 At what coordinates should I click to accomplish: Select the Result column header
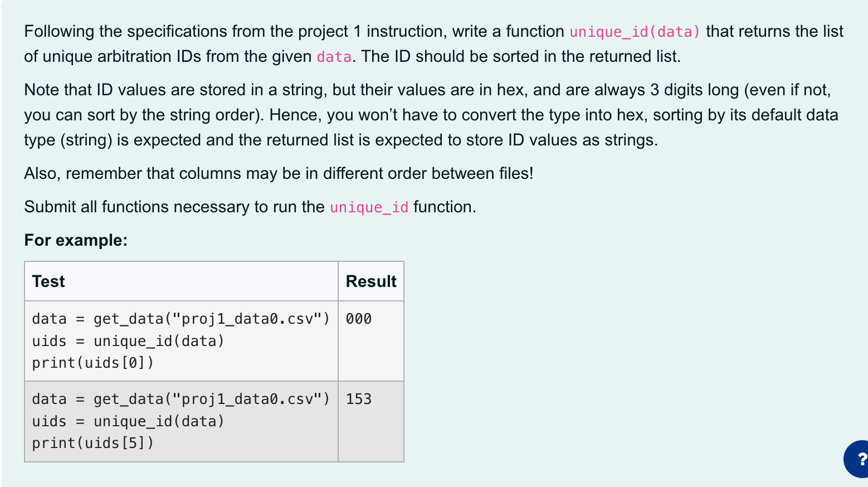click(371, 281)
